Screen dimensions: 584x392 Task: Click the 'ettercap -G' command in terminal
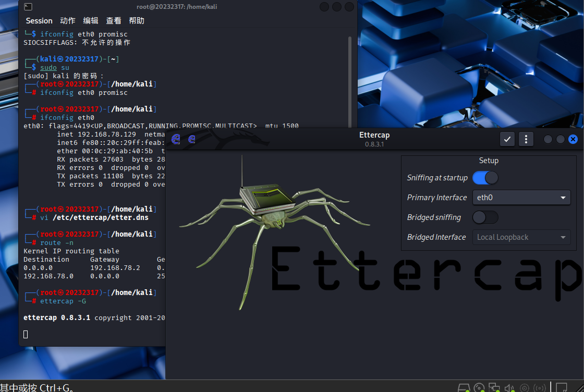63,301
